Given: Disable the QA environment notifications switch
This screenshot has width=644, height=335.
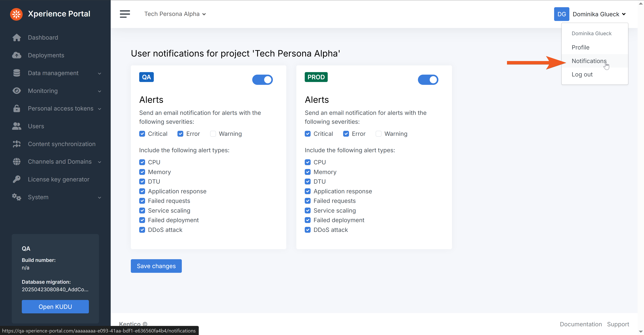Looking at the screenshot, I should pyautogui.click(x=262, y=80).
